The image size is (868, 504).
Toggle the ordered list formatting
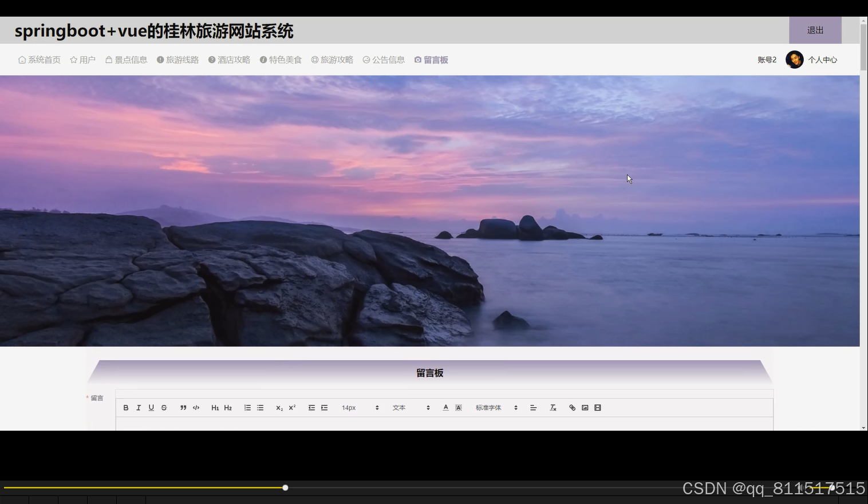[x=247, y=407]
